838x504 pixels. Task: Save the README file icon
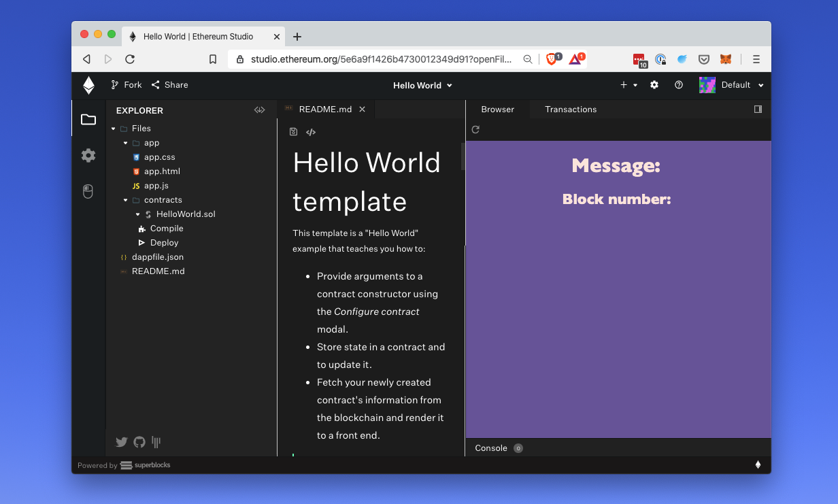293,132
